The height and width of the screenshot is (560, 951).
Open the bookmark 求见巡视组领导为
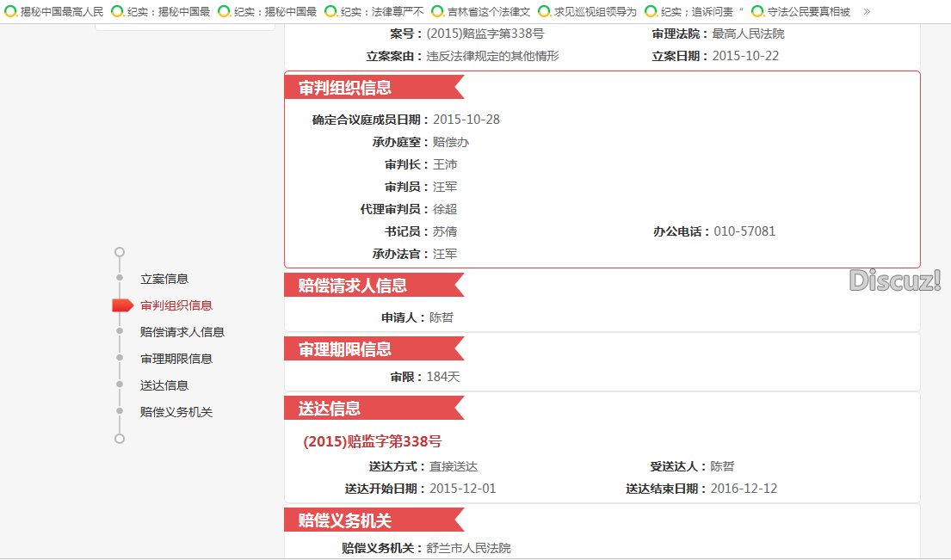(x=589, y=11)
